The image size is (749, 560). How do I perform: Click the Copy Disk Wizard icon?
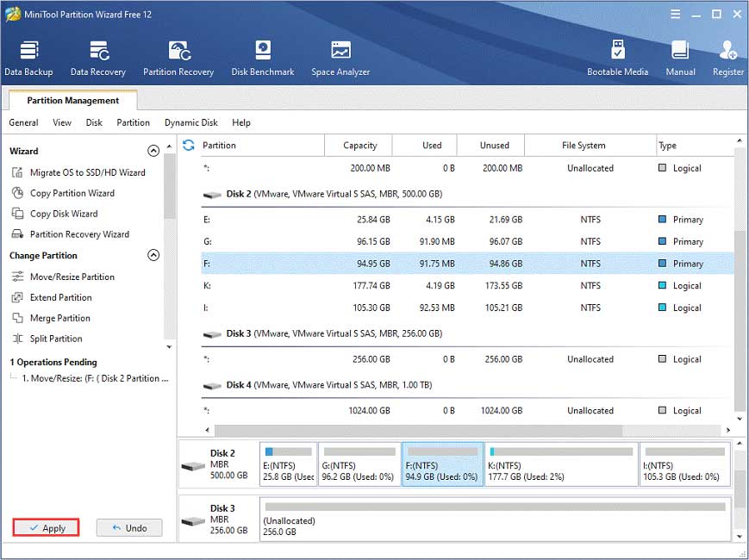coord(18,214)
